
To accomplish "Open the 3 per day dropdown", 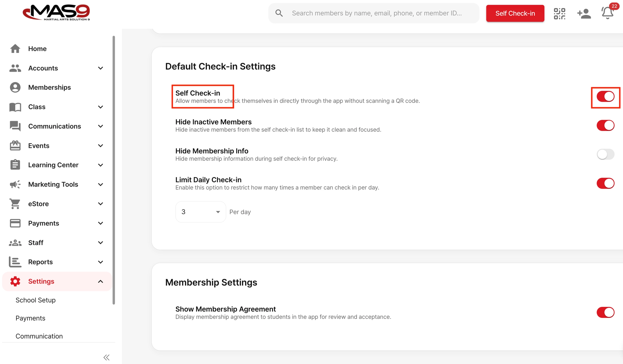I will tap(200, 212).
